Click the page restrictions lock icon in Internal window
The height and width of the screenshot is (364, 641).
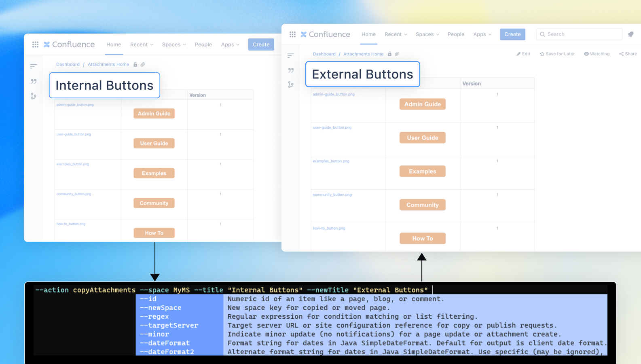click(x=135, y=64)
